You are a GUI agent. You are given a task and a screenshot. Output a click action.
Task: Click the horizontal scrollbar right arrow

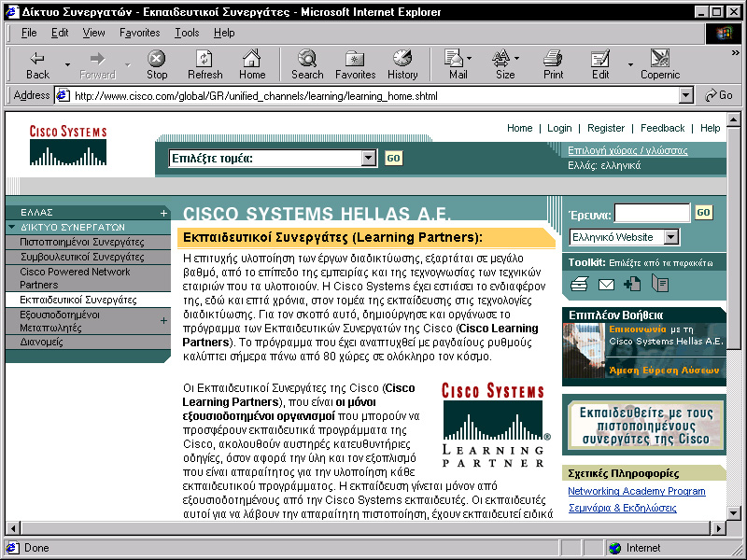coord(718,527)
